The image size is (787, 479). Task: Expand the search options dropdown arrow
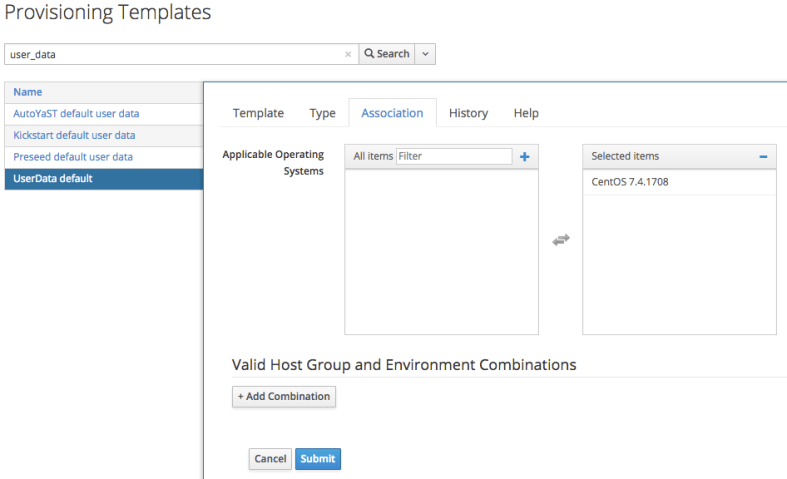(425, 54)
